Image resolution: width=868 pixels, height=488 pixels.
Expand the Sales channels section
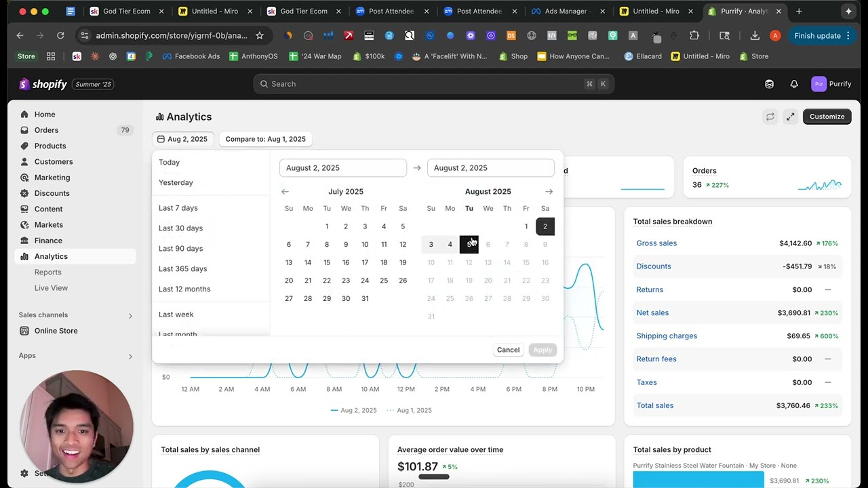130,315
